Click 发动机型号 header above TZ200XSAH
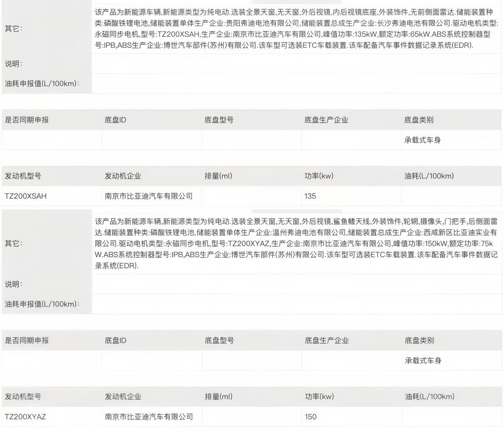504x430 pixels. click(x=23, y=176)
